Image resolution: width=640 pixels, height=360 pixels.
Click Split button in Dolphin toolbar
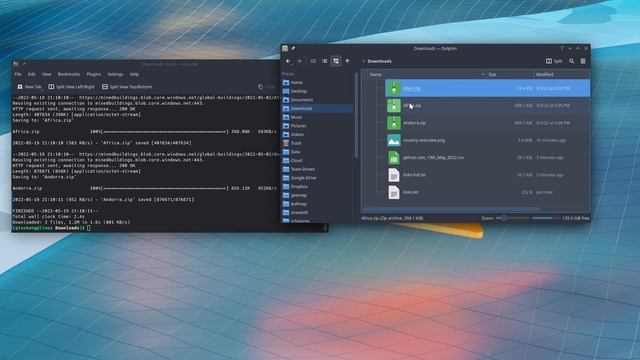(x=554, y=61)
